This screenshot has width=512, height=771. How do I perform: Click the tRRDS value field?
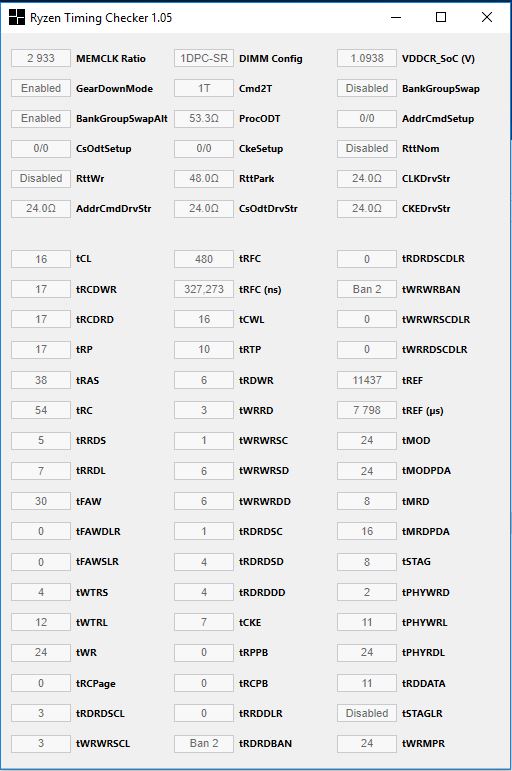(41, 440)
